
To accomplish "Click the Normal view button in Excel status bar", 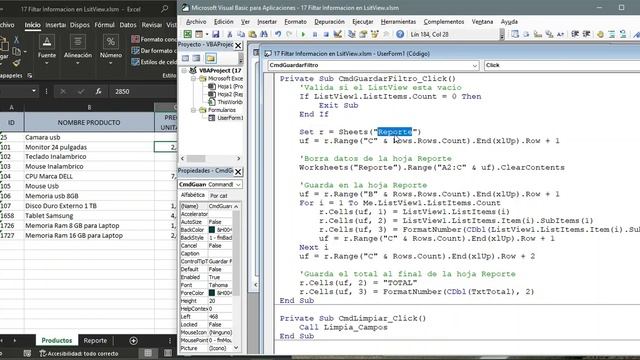I will tap(148, 353).
